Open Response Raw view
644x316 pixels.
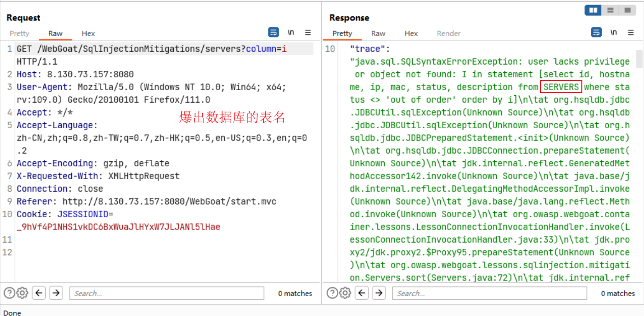(x=378, y=34)
